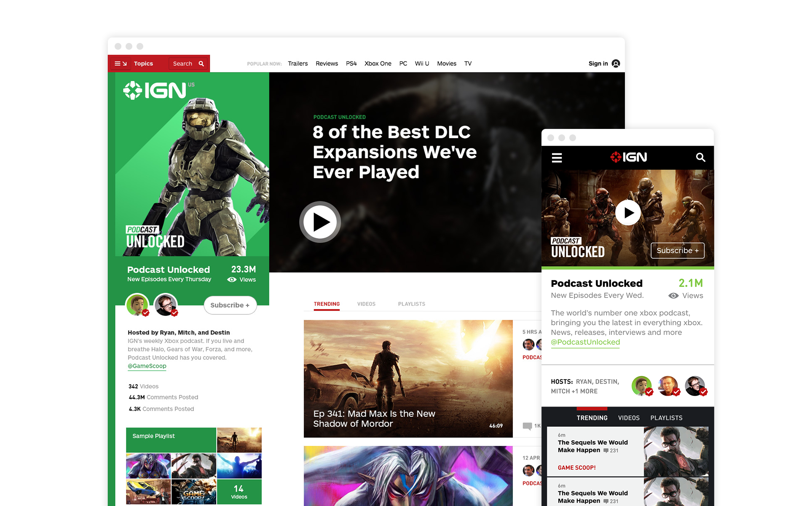Open Game Scoop thumbnail in Sample Playlist

point(194,492)
